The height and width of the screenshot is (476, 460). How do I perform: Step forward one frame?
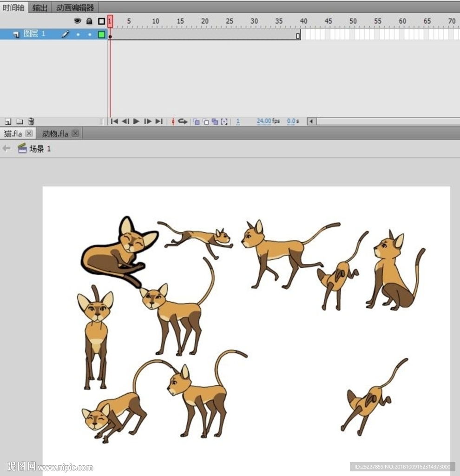coord(147,121)
